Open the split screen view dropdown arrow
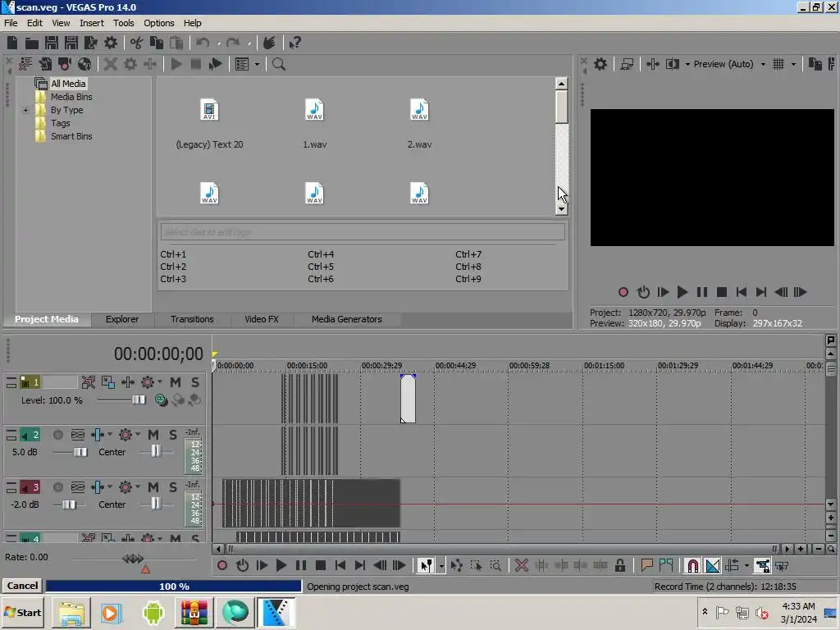Screen dimensions: 840x630 (688, 64)
